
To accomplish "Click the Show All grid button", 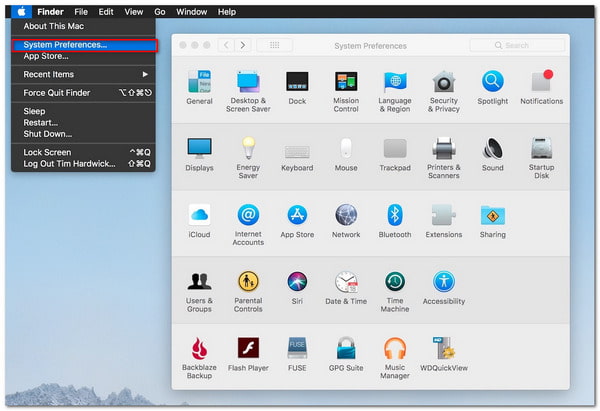I will pyautogui.click(x=274, y=45).
